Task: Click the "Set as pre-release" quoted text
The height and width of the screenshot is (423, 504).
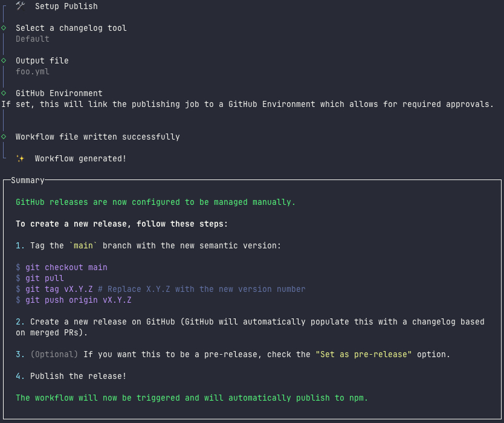Action: pos(364,354)
